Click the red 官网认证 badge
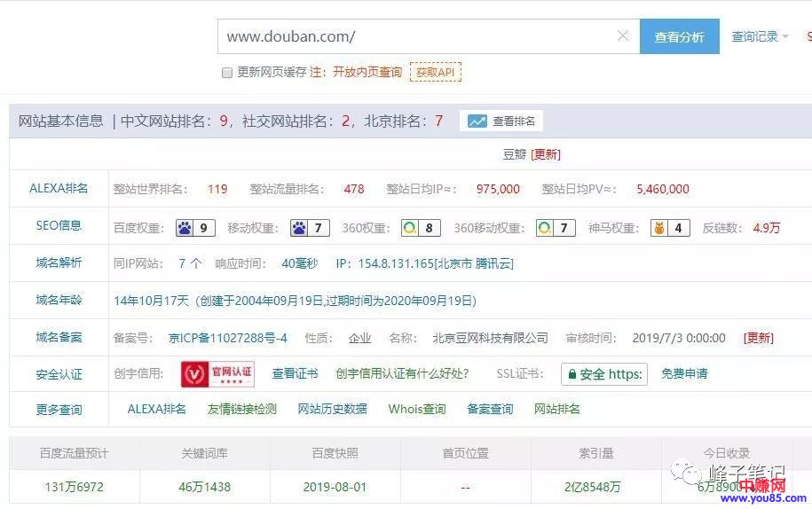The width and height of the screenshot is (812, 509). pos(217,374)
